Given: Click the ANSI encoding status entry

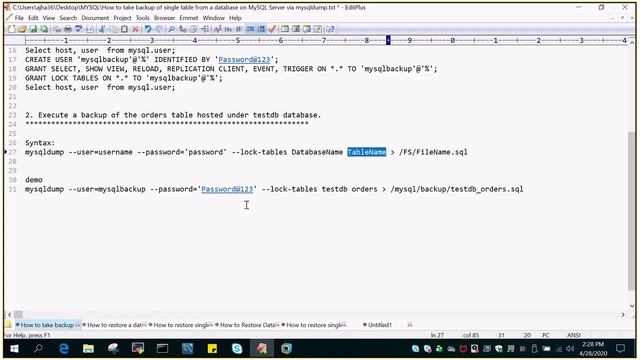Looking at the screenshot, I should pos(573,335).
